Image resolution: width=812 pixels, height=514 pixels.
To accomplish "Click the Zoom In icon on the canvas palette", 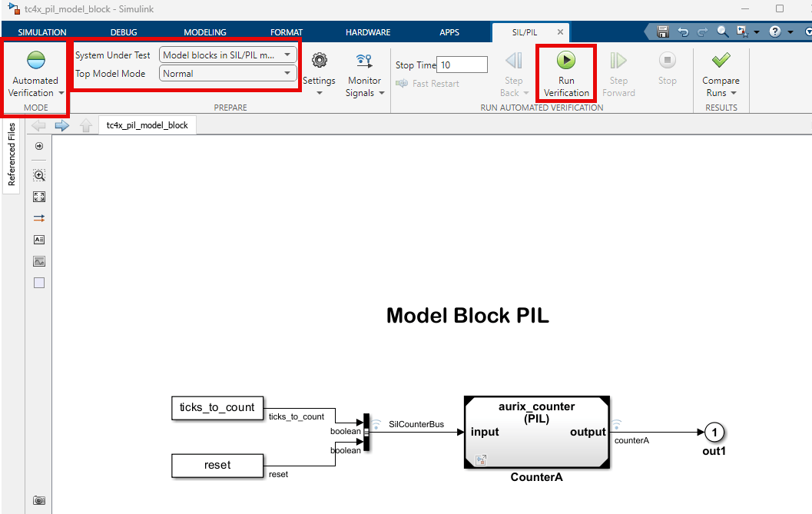I will tap(39, 175).
